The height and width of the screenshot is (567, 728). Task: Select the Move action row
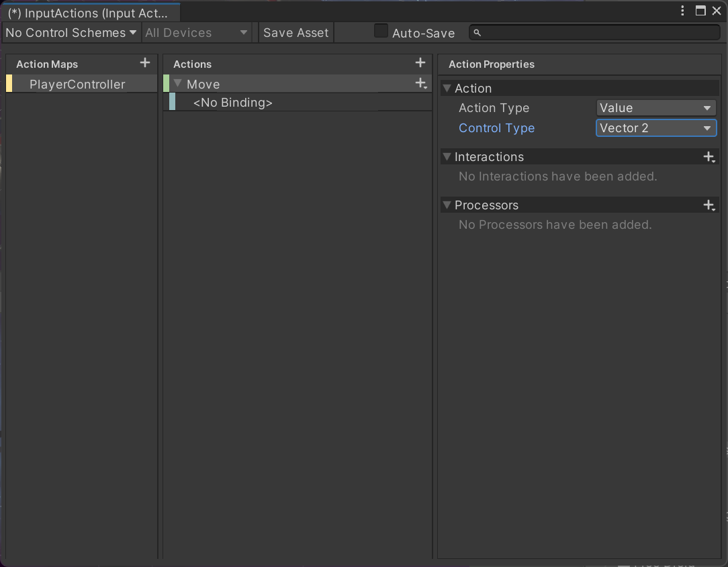pyautogui.click(x=297, y=84)
